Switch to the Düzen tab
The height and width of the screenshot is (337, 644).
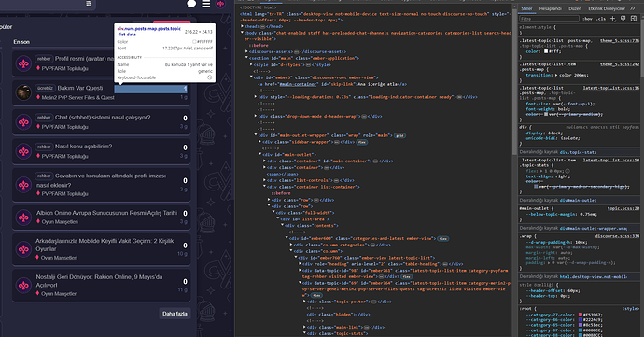click(x=575, y=8)
